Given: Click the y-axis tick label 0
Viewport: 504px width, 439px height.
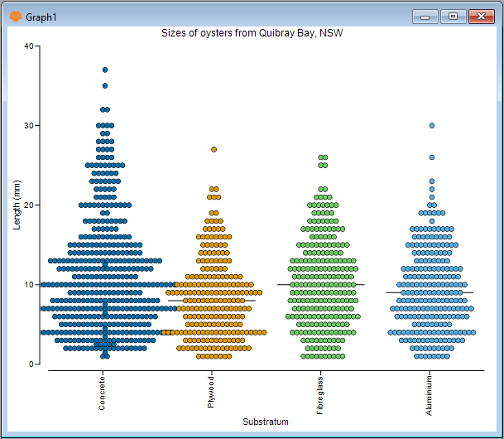Looking at the screenshot, I should [x=31, y=364].
